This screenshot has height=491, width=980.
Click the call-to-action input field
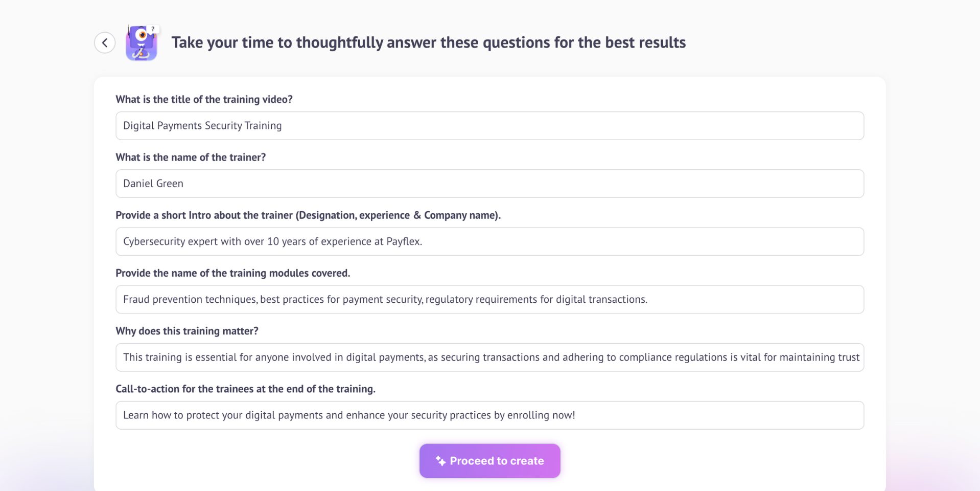click(489, 415)
